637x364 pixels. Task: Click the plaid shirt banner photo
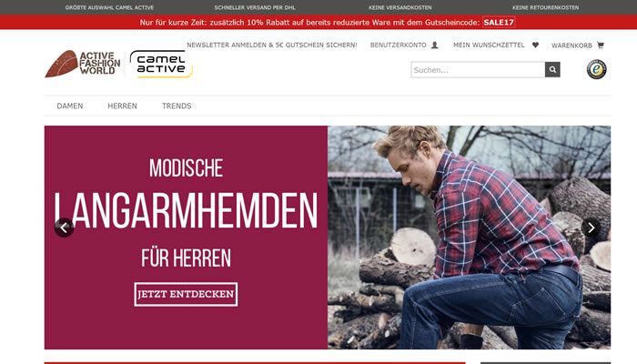469,238
